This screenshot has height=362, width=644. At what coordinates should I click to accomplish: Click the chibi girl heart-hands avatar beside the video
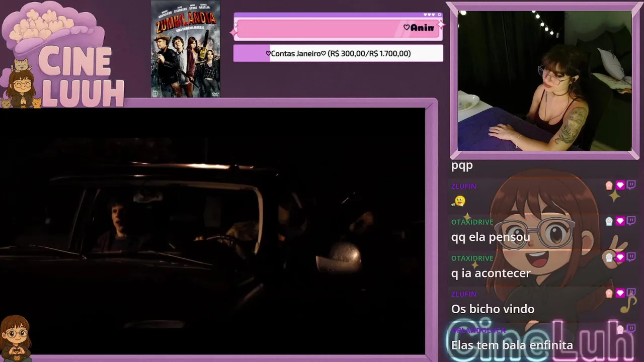click(x=16, y=338)
